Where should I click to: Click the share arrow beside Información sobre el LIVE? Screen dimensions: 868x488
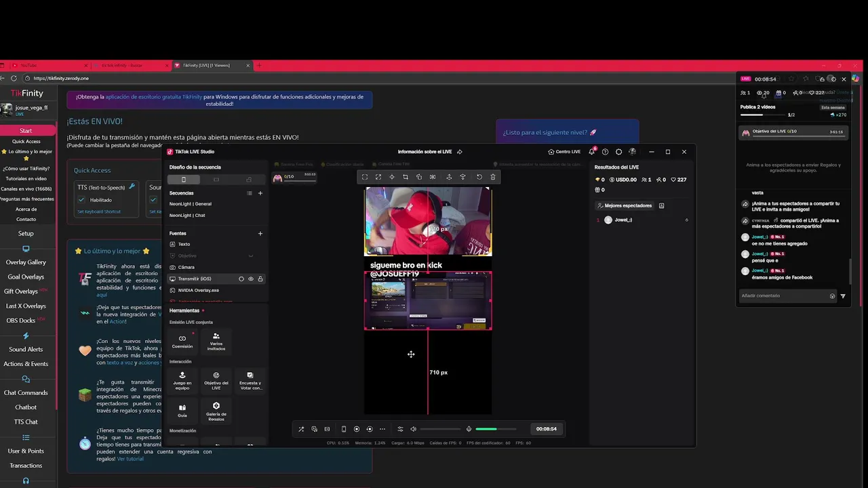point(460,152)
